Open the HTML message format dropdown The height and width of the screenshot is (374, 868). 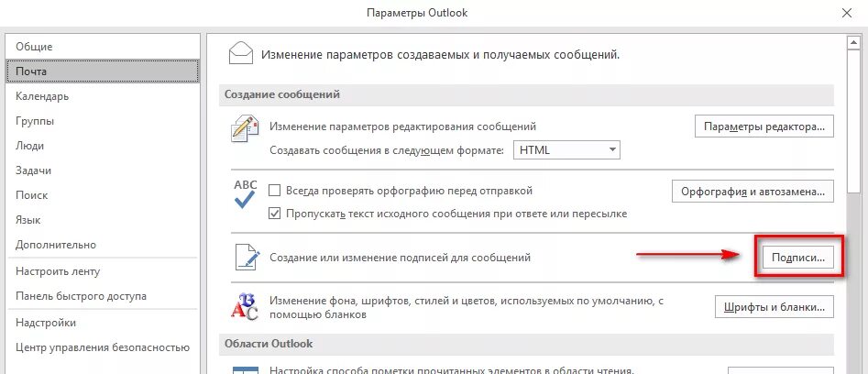pos(566,150)
